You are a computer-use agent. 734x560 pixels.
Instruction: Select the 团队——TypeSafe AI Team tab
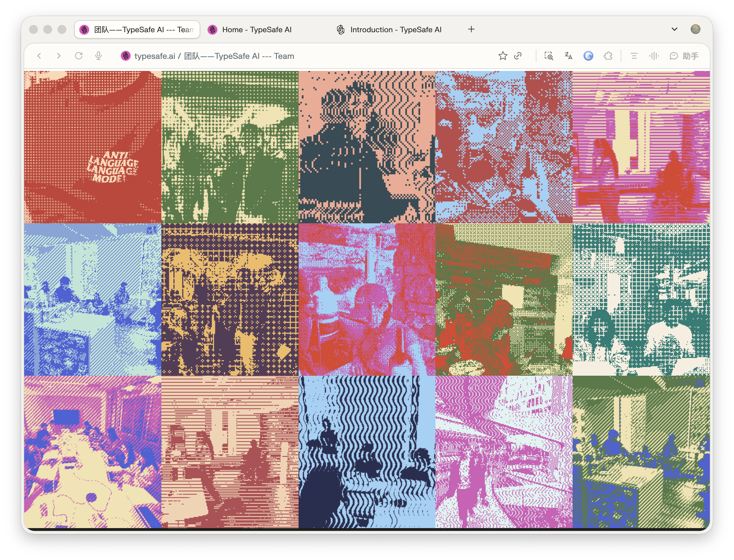[x=137, y=30]
